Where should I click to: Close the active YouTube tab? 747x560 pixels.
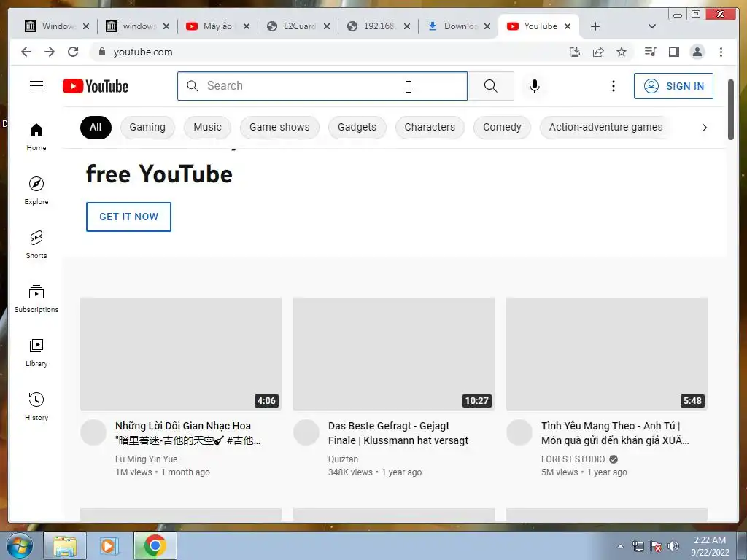[568, 26]
